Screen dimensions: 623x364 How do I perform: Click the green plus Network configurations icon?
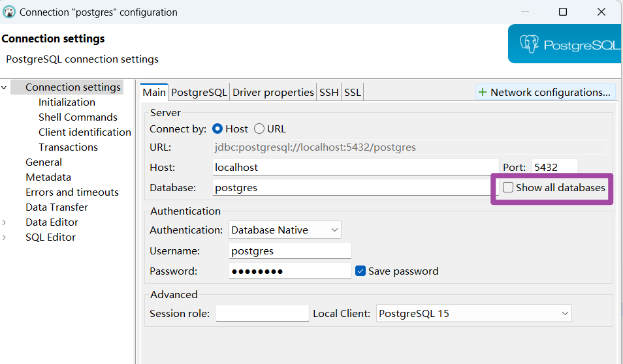coord(483,93)
